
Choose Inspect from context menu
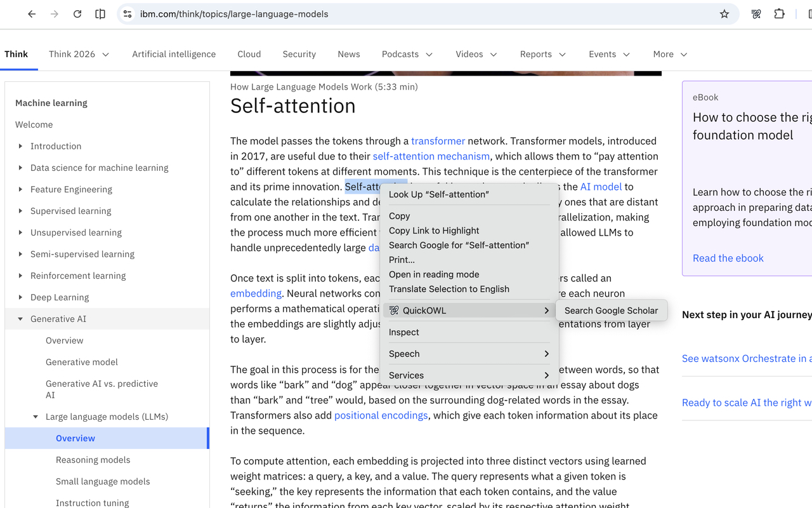click(469, 332)
